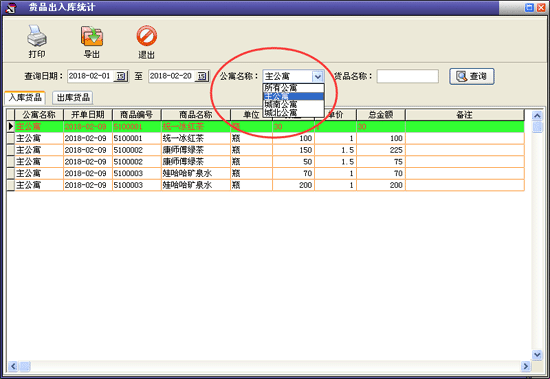
Task: Click the 退出 exit icon
Action: click(147, 36)
